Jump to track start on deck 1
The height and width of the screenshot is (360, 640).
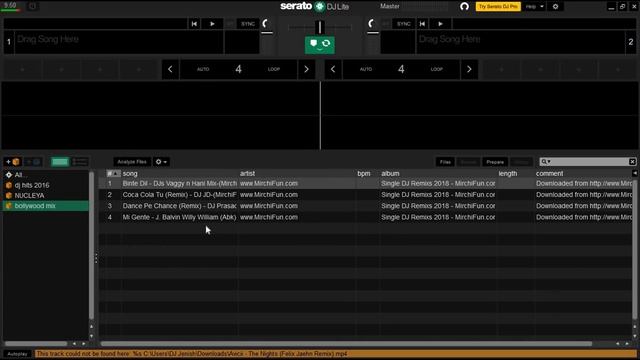[x=194, y=24]
